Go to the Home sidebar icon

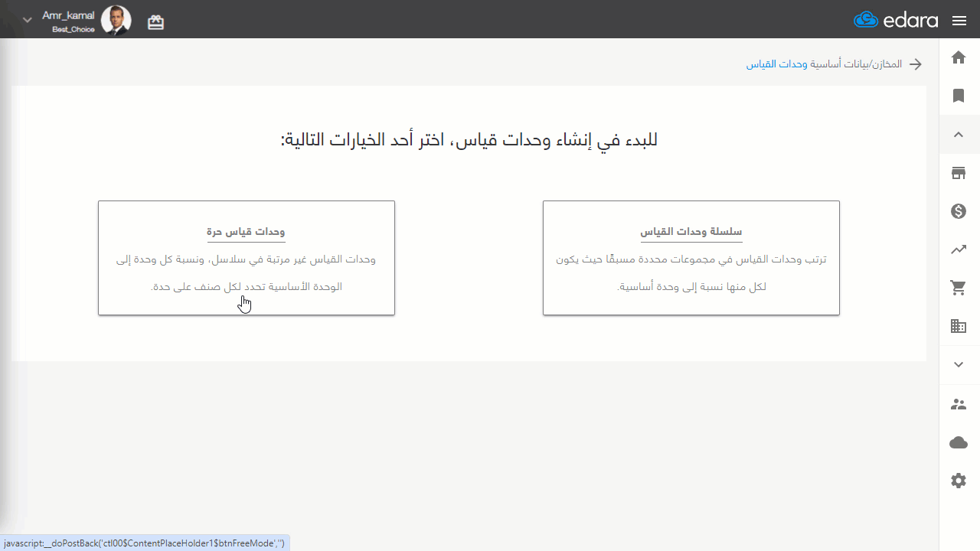[959, 57]
